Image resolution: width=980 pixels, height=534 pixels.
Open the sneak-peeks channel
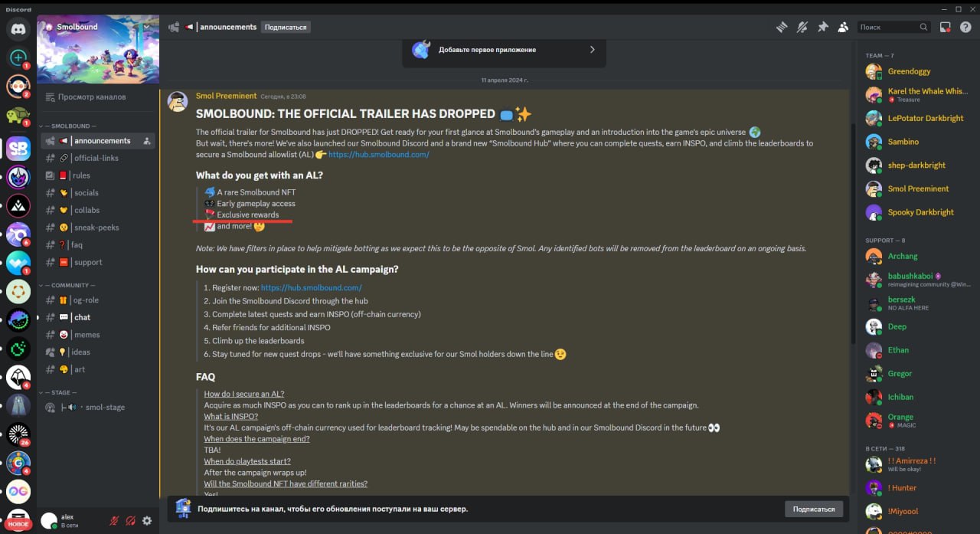(x=98, y=228)
